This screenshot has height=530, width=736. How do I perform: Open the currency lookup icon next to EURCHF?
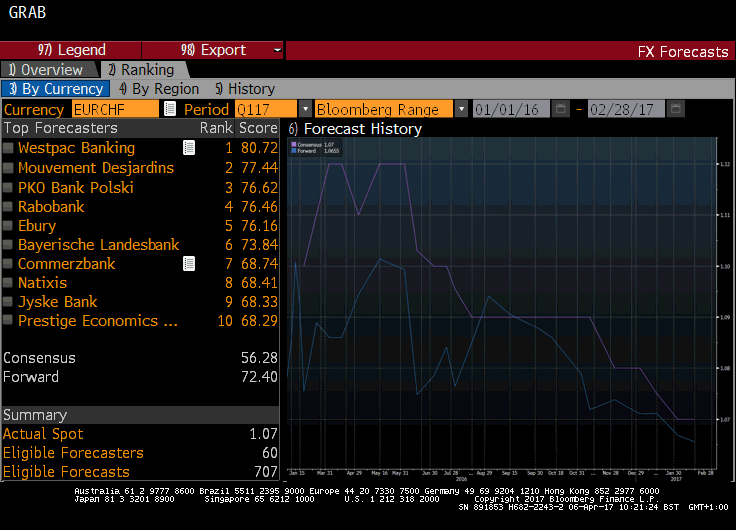[x=170, y=109]
